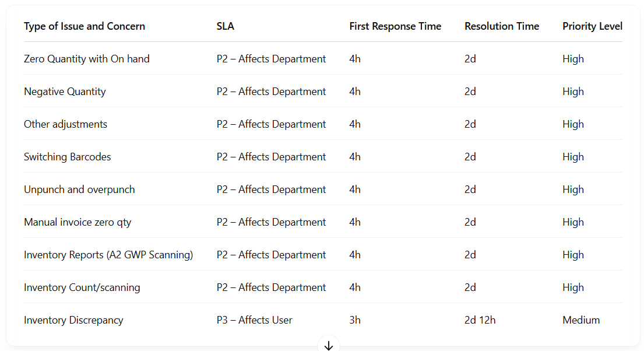Click the scroll-down arrow below the table
This screenshot has height=351, width=644.
[x=328, y=346]
